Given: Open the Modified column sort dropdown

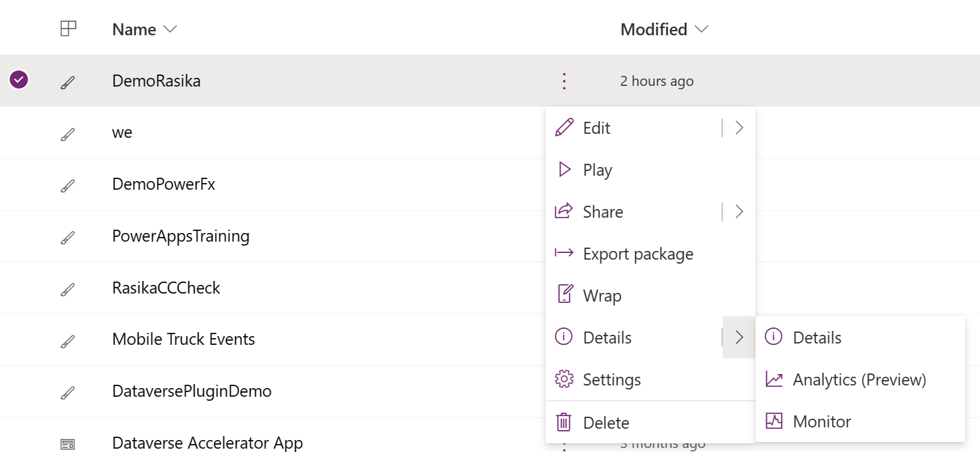Looking at the screenshot, I should [x=701, y=29].
